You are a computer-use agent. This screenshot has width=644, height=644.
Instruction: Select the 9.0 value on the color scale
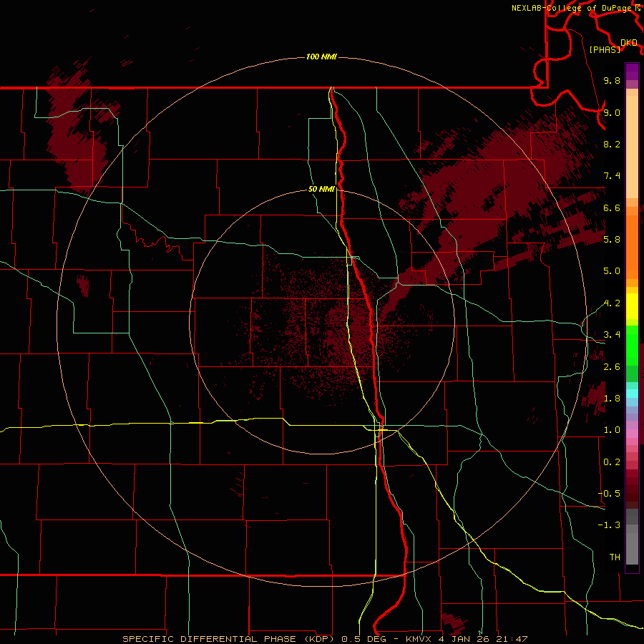[612, 112]
